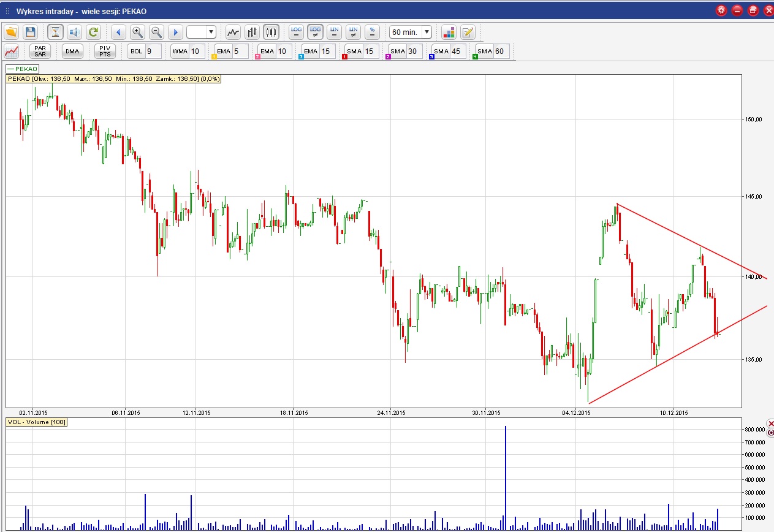Save the chart with the floppy disk icon
This screenshot has width=774, height=532.
(30, 32)
